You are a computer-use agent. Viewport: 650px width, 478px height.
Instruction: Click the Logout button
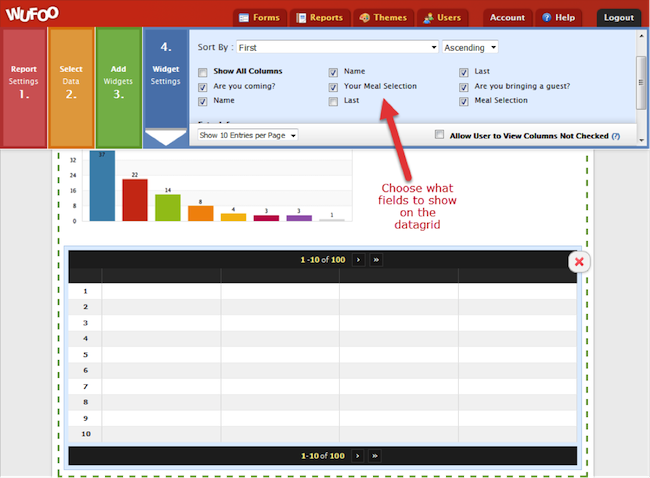point(619,18)
